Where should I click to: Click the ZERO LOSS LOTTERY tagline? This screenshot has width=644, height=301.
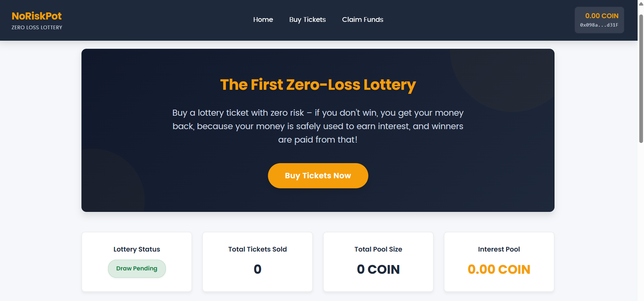click(37, 28)
